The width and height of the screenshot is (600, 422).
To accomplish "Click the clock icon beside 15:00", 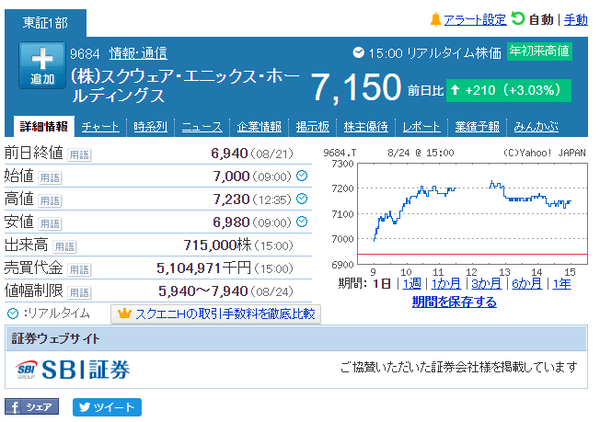I will coord(358,52).
